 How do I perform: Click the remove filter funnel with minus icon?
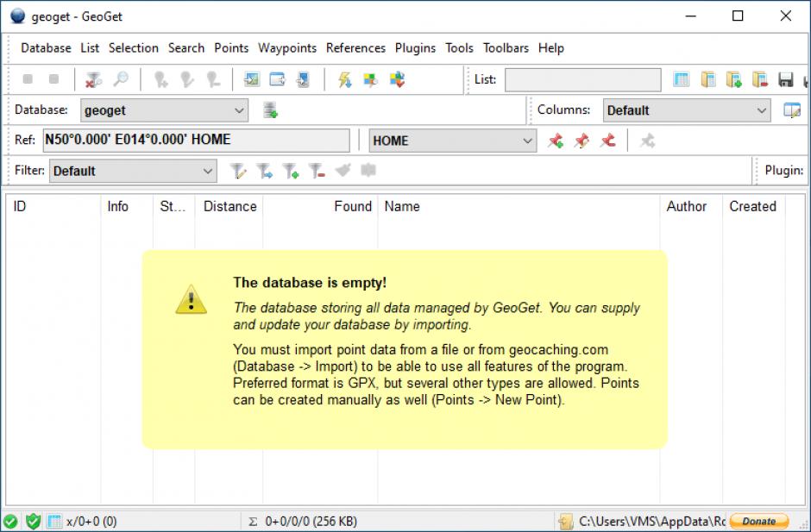pos(317,171)
